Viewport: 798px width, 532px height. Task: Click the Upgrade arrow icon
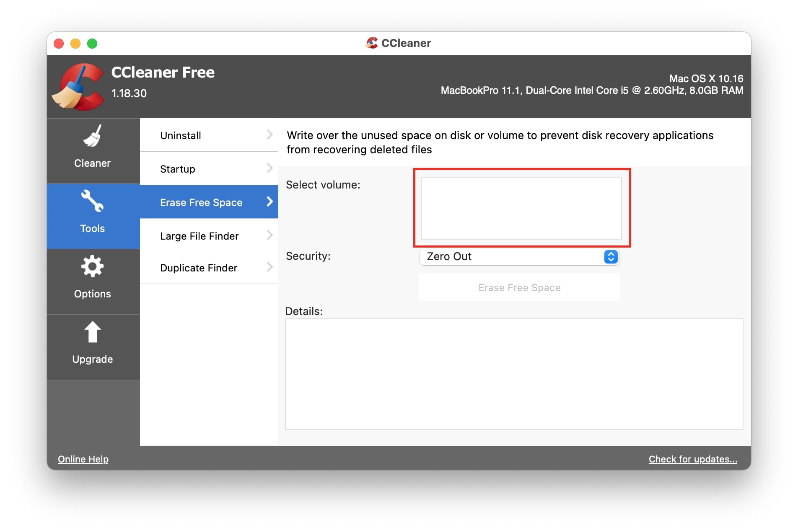tap(93, 332)
